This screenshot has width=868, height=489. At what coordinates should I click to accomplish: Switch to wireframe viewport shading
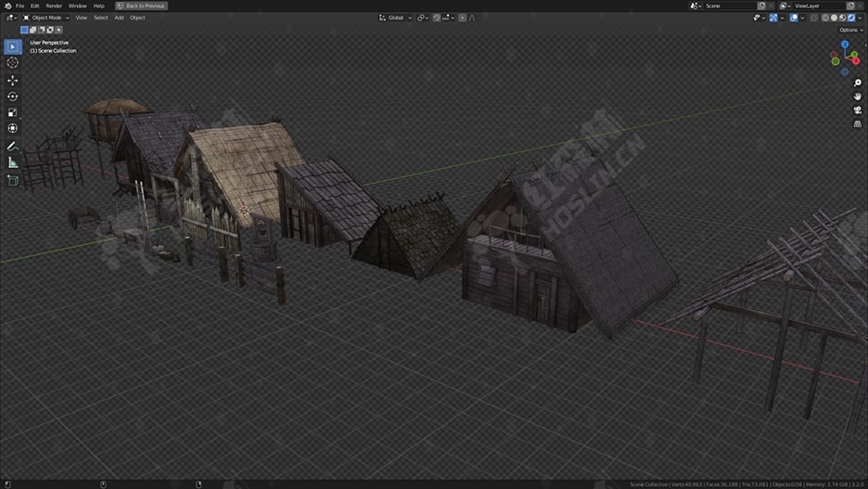(825, 18)
